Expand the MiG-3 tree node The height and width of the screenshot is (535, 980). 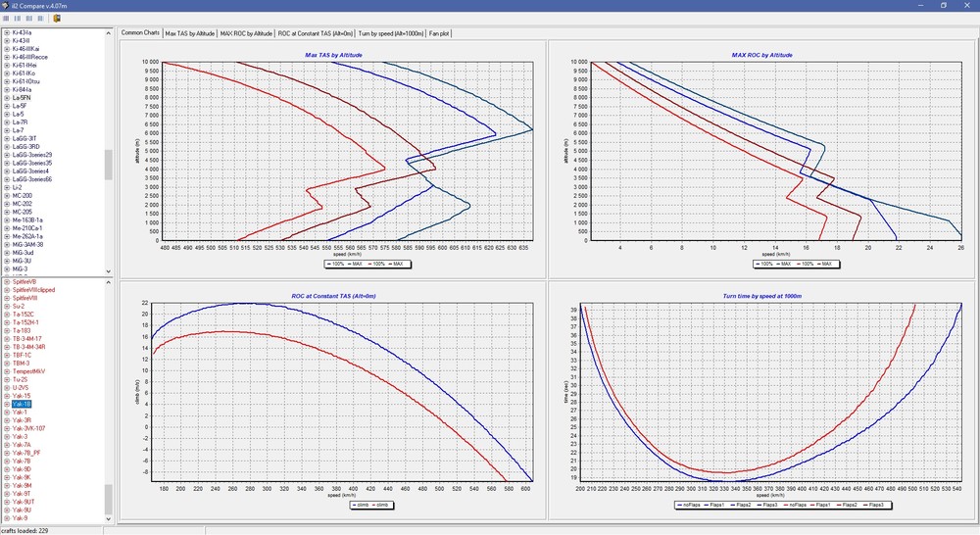coord(7,268)
